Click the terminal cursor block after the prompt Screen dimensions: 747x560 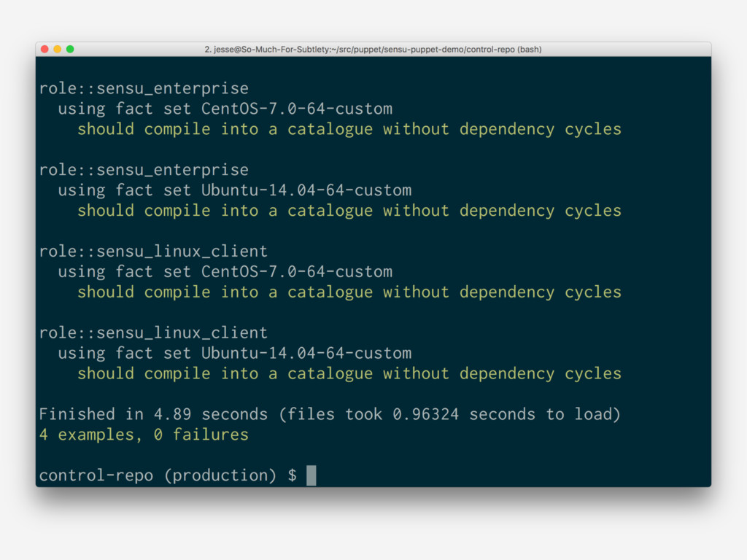pos(311,475)
